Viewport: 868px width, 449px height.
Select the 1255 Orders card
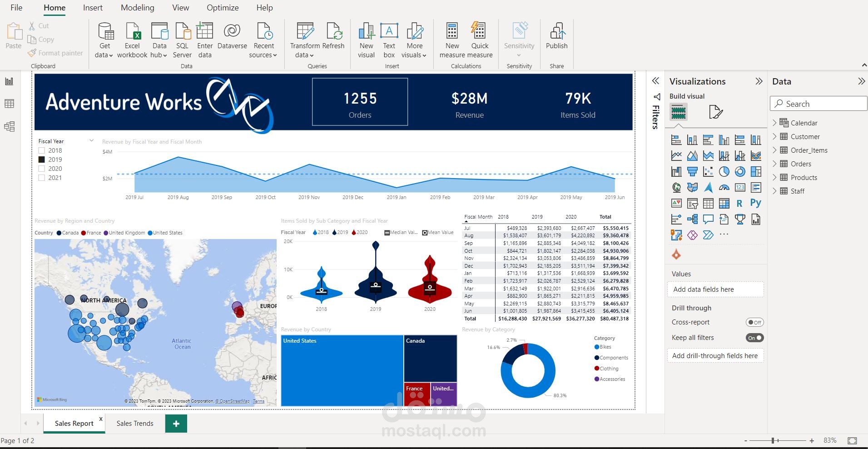point(360,102)
